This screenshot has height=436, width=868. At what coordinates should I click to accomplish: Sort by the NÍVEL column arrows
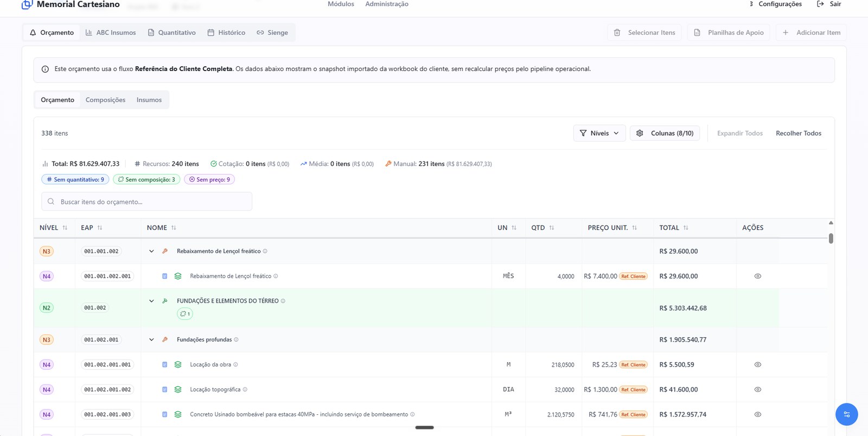(x=65, y=228)
